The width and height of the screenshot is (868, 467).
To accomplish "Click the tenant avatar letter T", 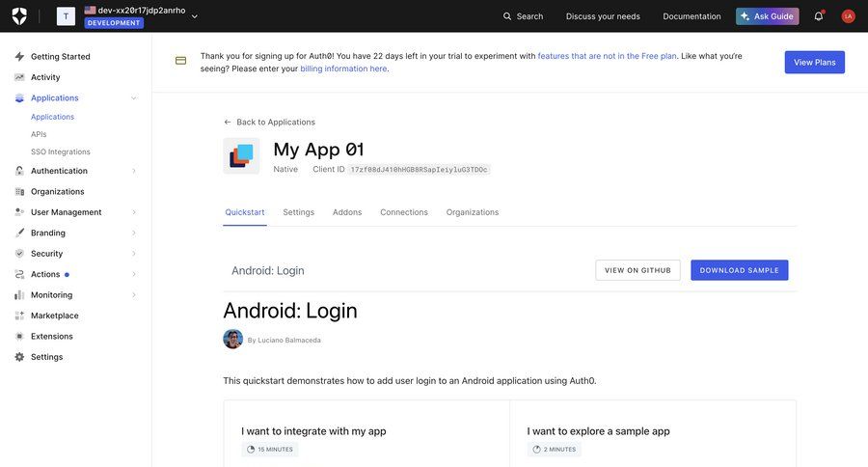I will click(66, 16).
